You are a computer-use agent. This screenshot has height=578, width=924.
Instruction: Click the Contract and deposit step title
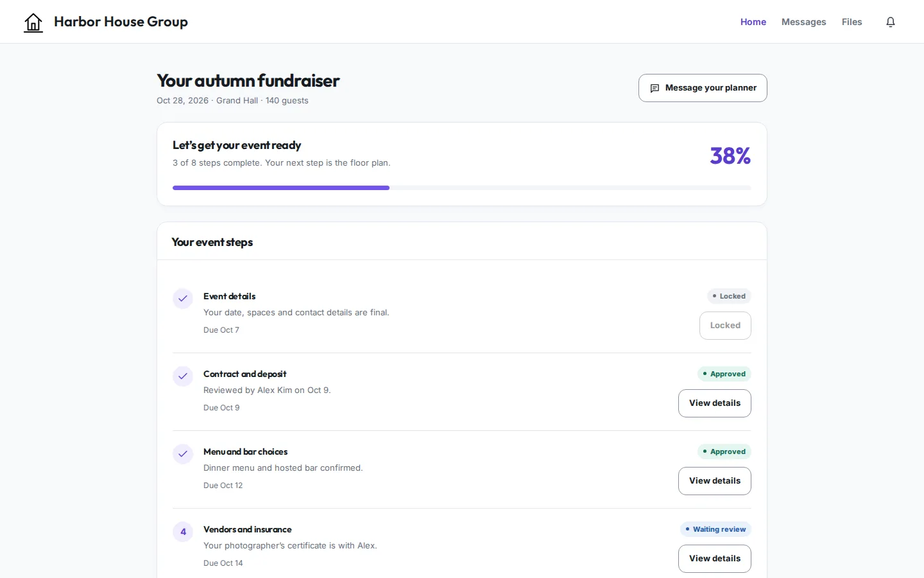click(245, 374)
